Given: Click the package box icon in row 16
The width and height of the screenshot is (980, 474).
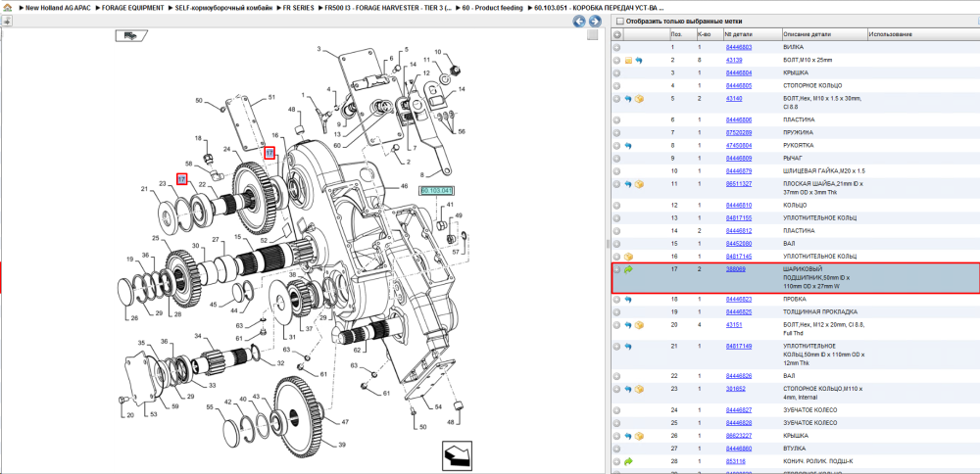Looking at the screenshot, I should [x=629, y=257].
